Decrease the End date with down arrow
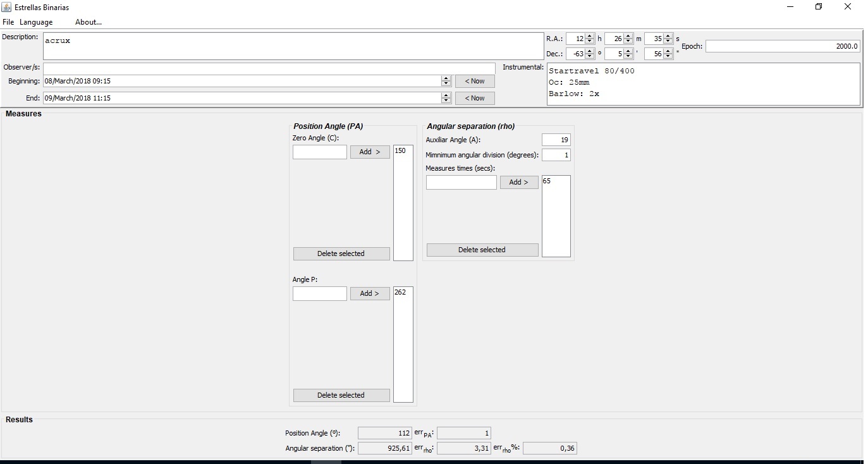The width and height of the screenshot is (868, 464). (x=446, y=101)
